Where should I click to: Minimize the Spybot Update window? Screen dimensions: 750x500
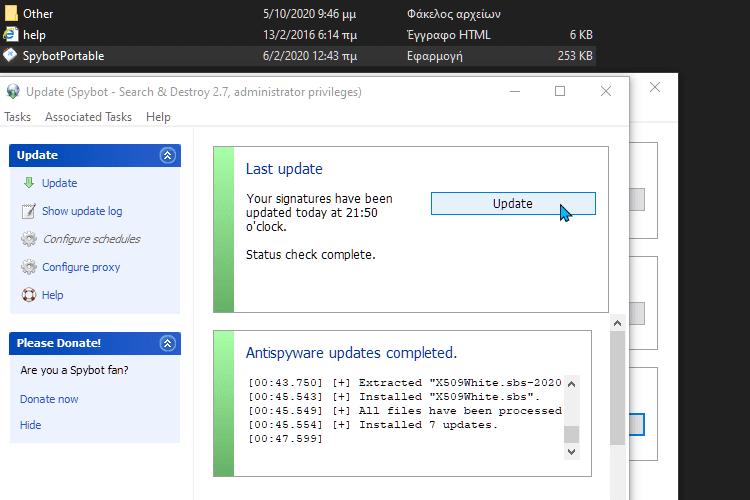coord(515,91)
